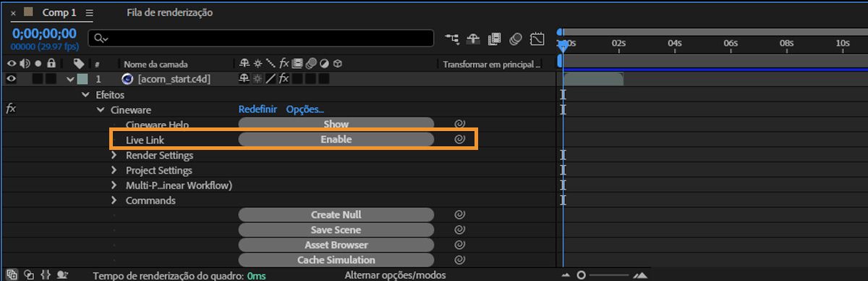Toggle the Transfer Controls pane icon at bottom
The width and height of the screenshot is (868, 281).
[x=28, y=275]
